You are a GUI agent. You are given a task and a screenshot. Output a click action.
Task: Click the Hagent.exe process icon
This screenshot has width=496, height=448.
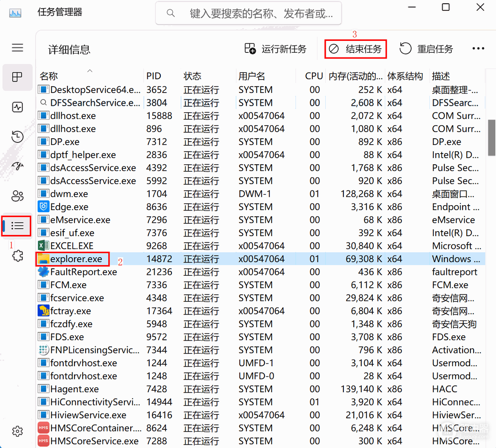43,389
